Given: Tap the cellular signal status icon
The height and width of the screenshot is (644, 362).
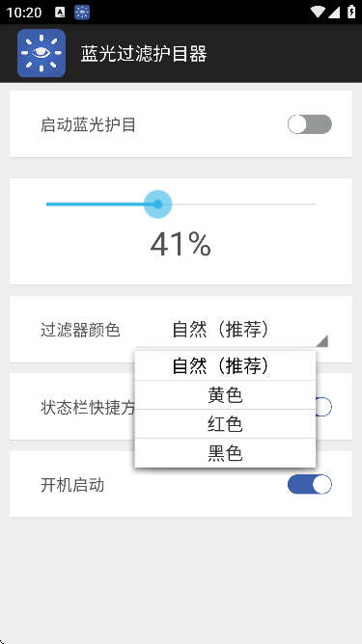Looking at the screenshot, I should tap(334, 13).
